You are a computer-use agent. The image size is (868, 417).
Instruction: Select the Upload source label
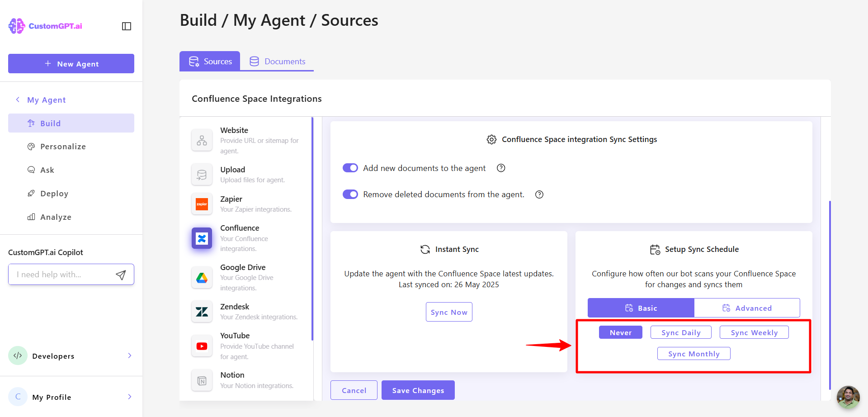coord(233,170)
